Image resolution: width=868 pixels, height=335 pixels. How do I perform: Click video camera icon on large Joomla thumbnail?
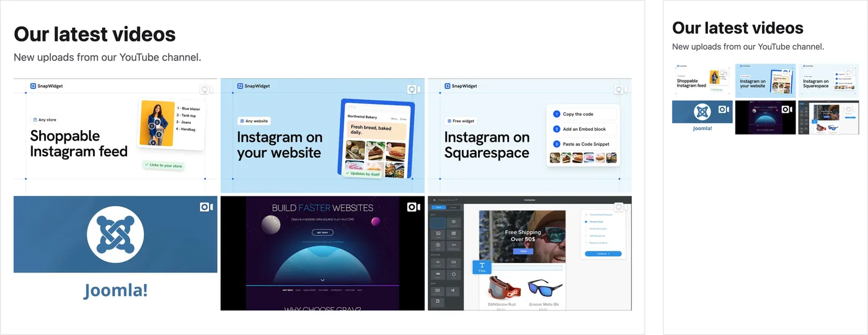point(206,207)
